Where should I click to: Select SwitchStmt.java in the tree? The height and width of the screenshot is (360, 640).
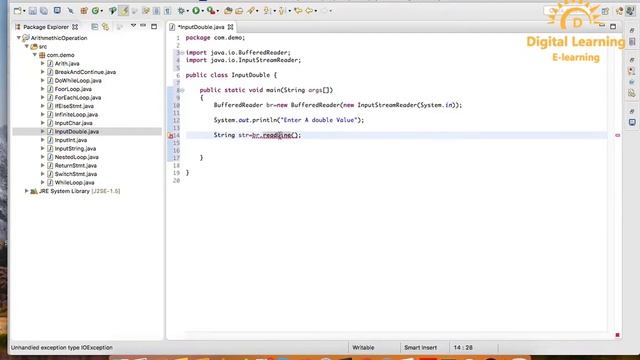coord(76,174)
